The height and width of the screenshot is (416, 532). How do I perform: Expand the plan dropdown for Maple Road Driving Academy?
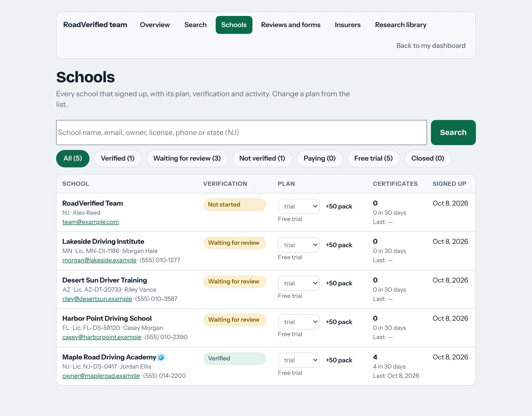tap(299, 360)
